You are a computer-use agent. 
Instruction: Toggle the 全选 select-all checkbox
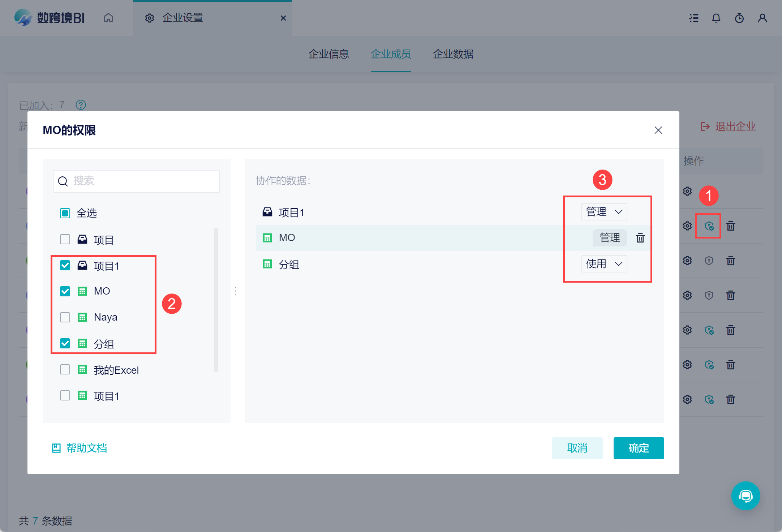65,213
